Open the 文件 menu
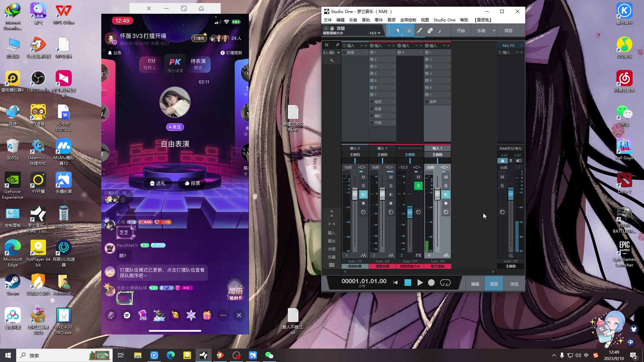Viewport: 644px width, 362px height. point(328,20)
